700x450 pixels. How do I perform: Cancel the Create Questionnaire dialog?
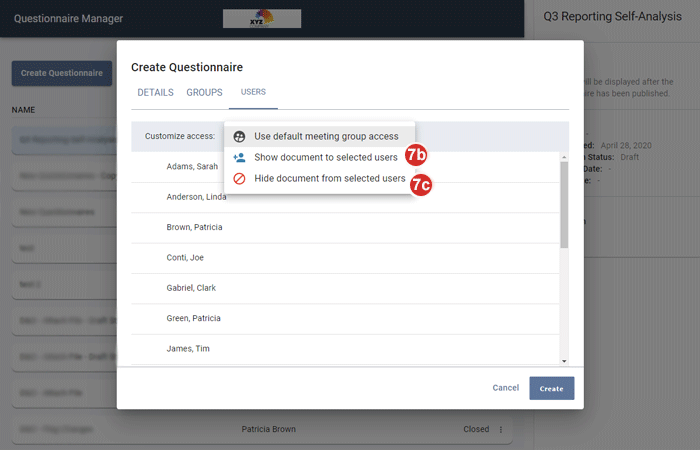(x=505, y=388)
